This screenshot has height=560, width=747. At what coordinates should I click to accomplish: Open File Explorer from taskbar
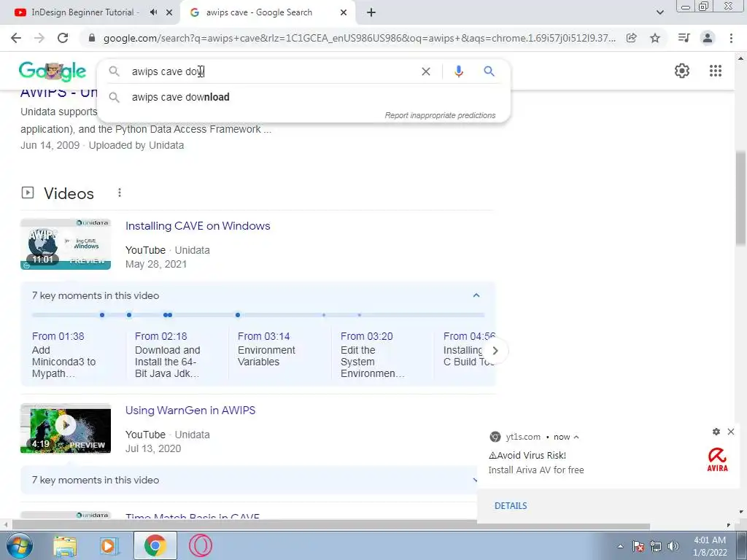(x=65, y=545)
